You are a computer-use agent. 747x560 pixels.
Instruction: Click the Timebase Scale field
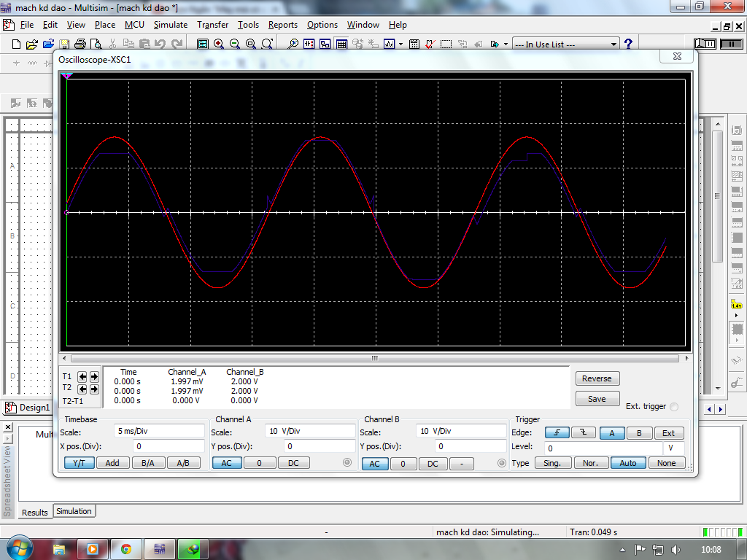(159, 431)
